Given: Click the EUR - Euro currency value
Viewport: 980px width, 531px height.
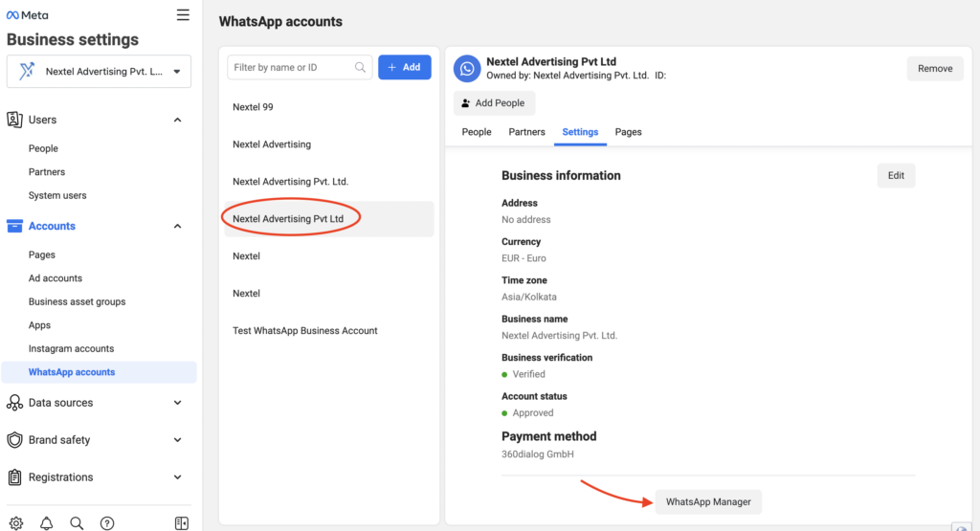Looking at the screenshot, I should [523, 258].
